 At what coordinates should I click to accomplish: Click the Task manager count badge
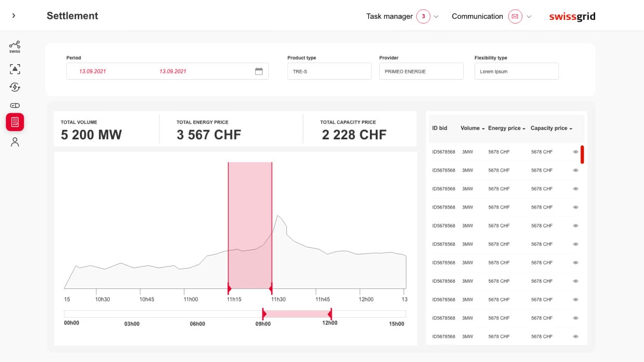click(423, 17)
